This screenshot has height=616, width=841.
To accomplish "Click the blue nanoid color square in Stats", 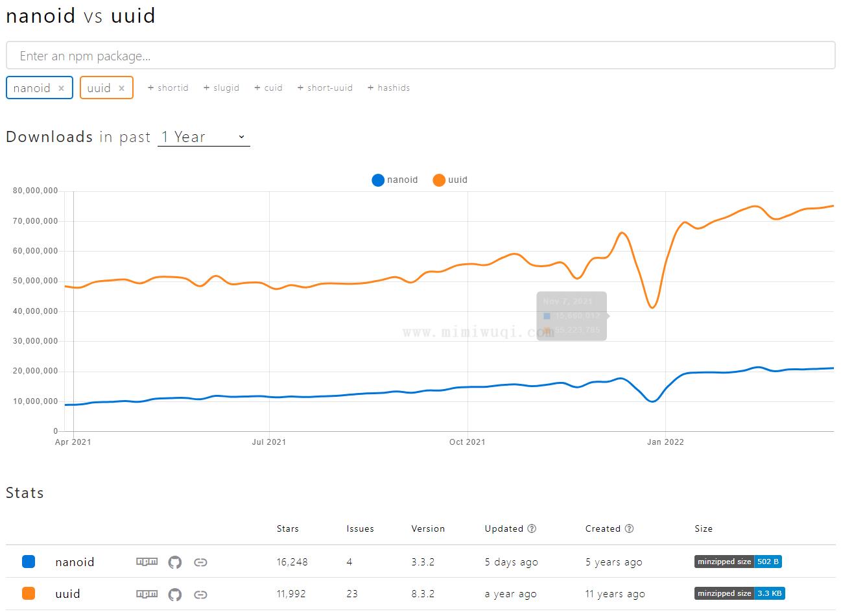I will point(29,562).
